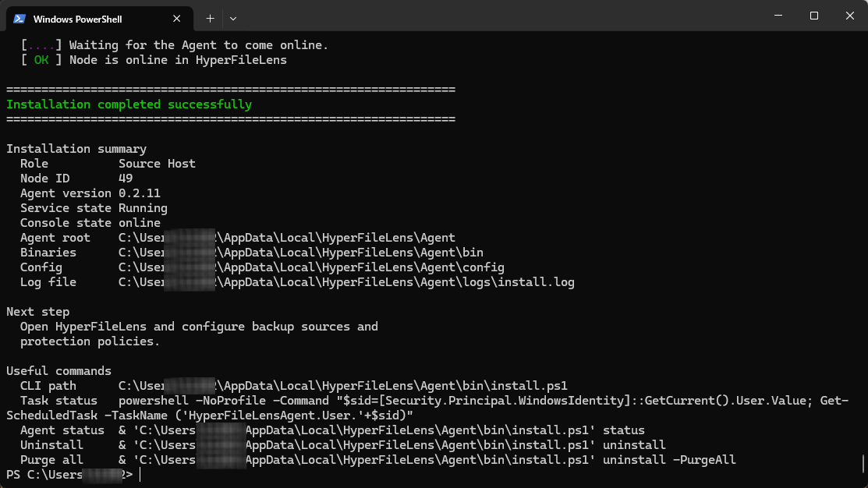Click the PowerShell icon in tab
Screen dimensions: 868x488
click(19, 19)
